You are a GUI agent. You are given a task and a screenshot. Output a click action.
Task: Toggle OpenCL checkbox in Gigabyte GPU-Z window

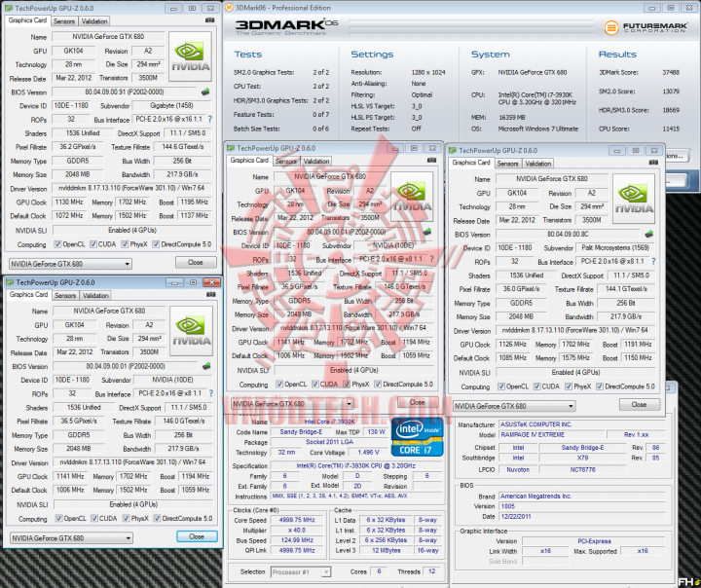click(57, 244)
